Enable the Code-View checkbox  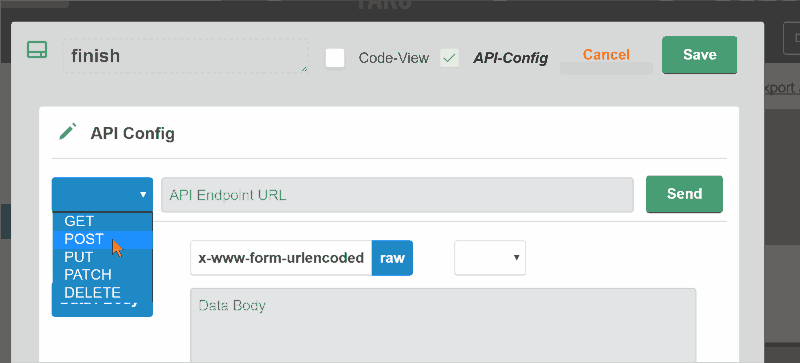tap(335, 58)
